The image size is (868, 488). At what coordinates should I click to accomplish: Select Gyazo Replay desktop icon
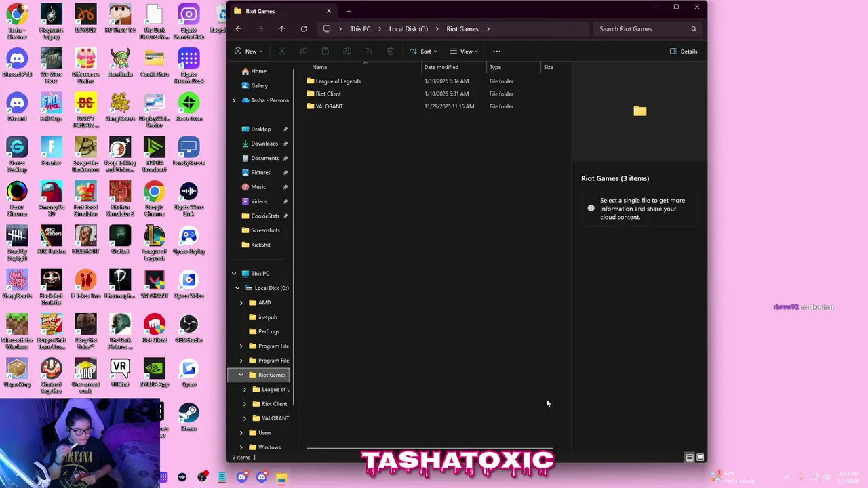(189, 241)
